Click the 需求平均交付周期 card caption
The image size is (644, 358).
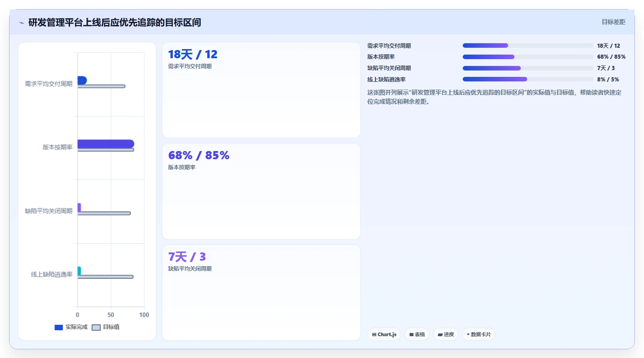point(190,66)
